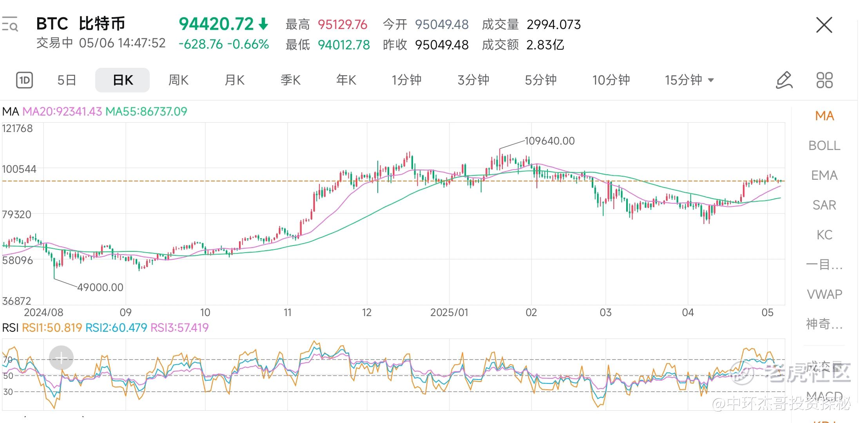868x423 pixels.
Task: Toggle the SAR indicator
Action: point(824,205)
